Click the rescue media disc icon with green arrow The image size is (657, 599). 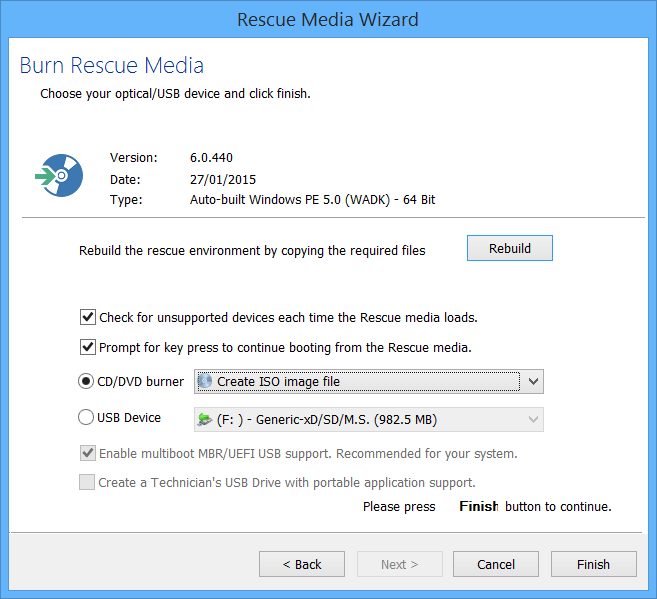52,177
